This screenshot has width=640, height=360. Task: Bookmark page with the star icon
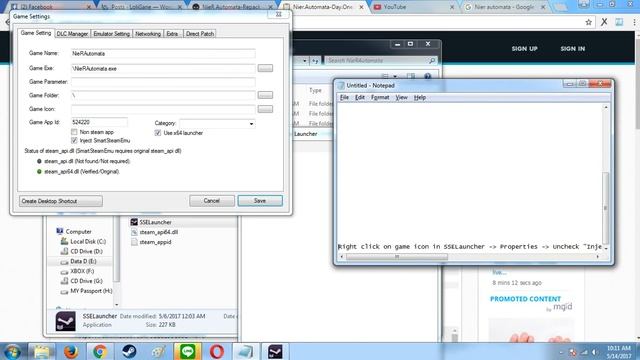pos(588,22)
